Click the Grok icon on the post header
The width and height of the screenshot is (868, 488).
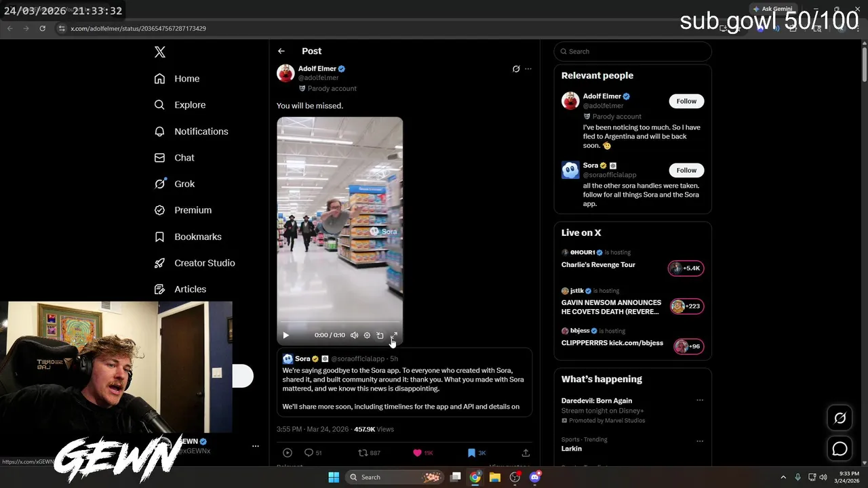(x=516, y=68)
